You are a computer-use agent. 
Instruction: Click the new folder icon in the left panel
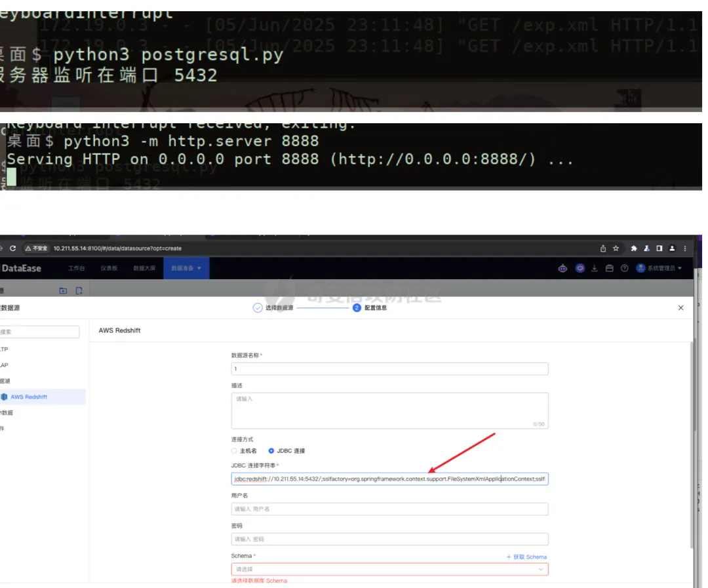click(63, 291)
